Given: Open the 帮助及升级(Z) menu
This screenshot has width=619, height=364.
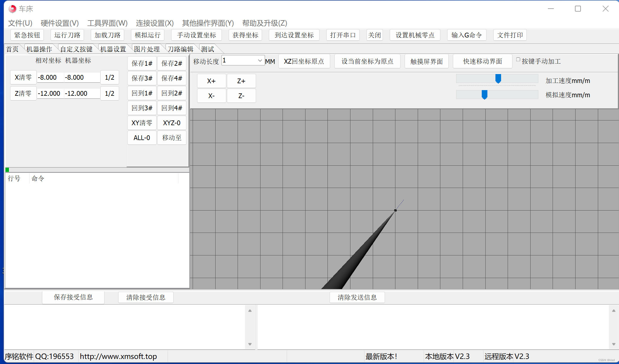Looking at the screenshot, I should point(264,23).
